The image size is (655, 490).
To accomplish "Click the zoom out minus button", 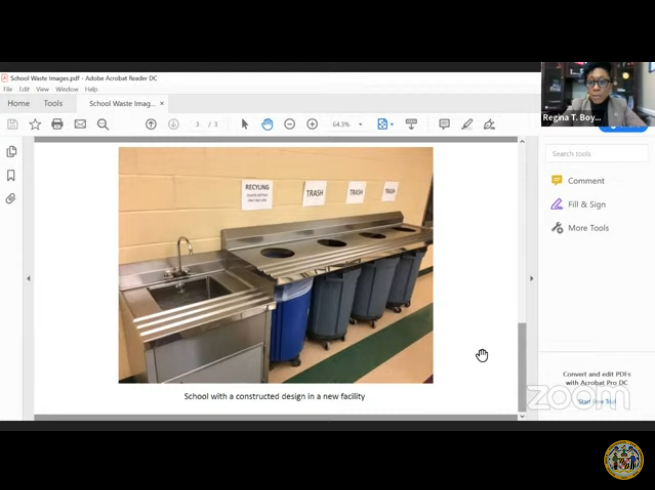I will tap(290, 124).
